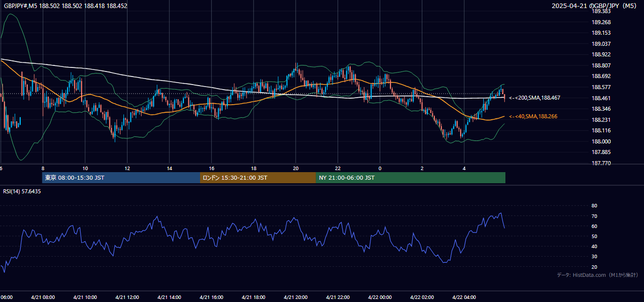This screenshot has width=644, height=302.
Task: Click the 4/21 20:00 bottom time label
Action: tap(296, 297)
